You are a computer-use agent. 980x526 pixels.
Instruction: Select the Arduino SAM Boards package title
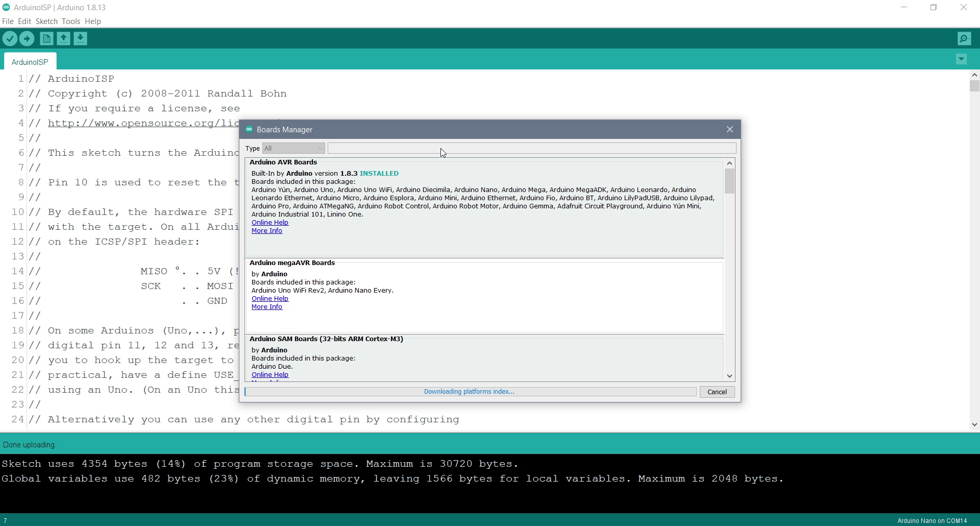click(326, 339)
